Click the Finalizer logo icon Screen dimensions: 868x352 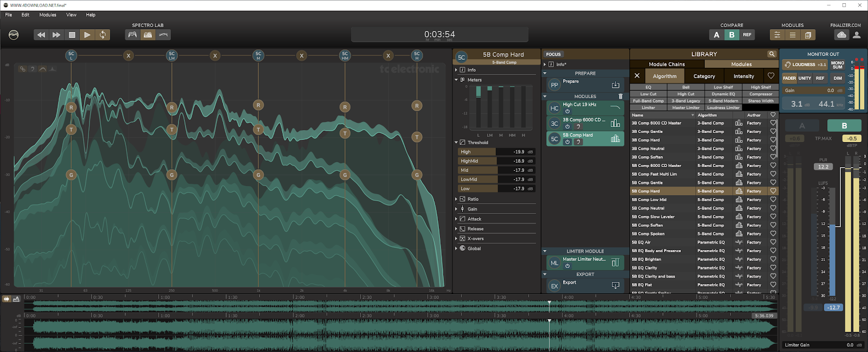point(14,35)
